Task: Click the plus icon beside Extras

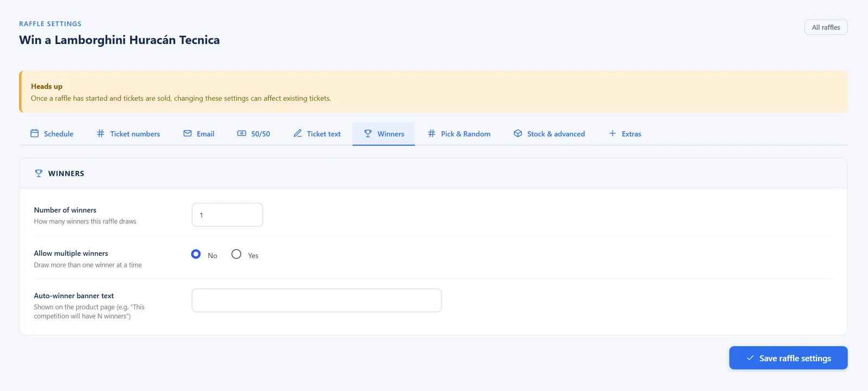Action: click(612, 133)
